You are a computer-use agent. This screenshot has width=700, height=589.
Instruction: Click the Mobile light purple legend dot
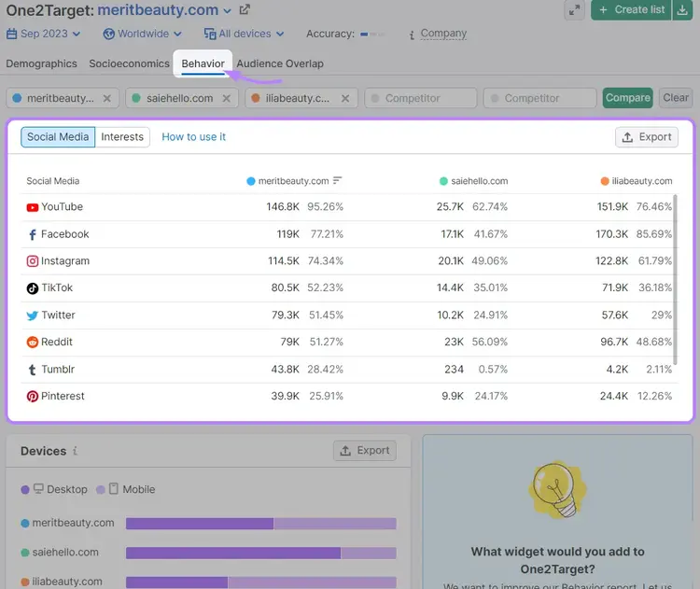101,489
